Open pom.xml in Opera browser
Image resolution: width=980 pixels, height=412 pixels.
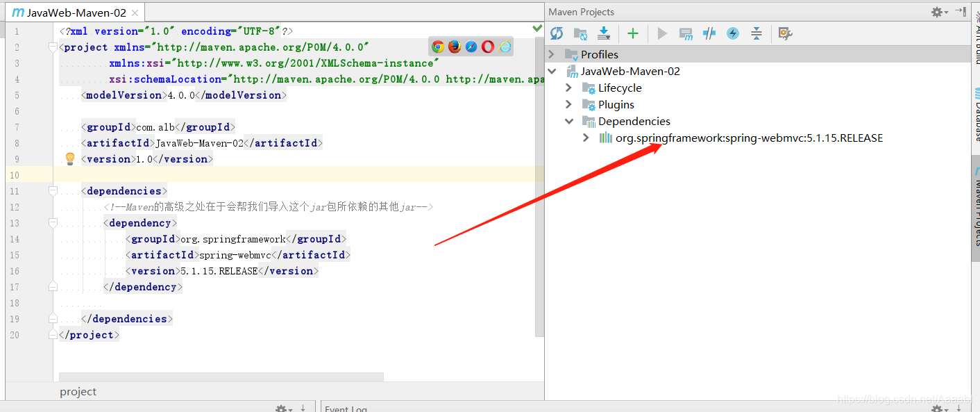coord(488,47)
